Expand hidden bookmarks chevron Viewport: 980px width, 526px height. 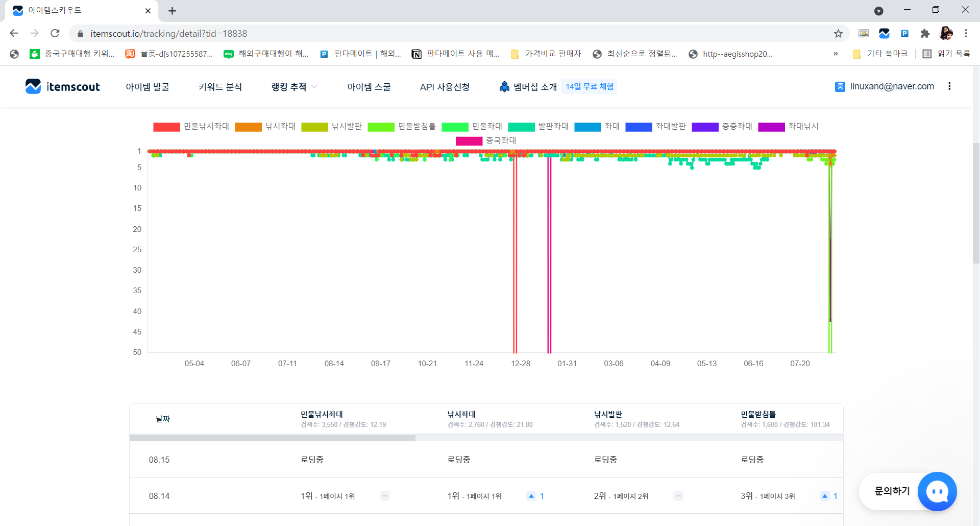tap(836, 54)
